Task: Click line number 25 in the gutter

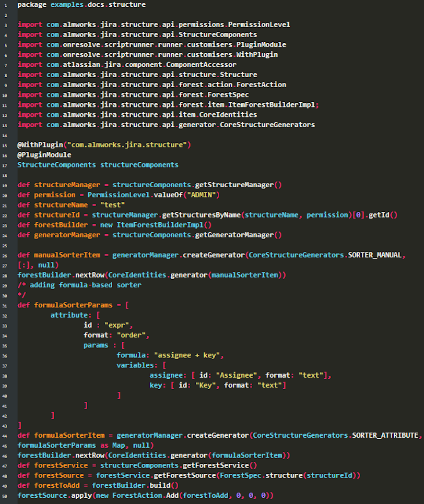Action: [5, 246]
